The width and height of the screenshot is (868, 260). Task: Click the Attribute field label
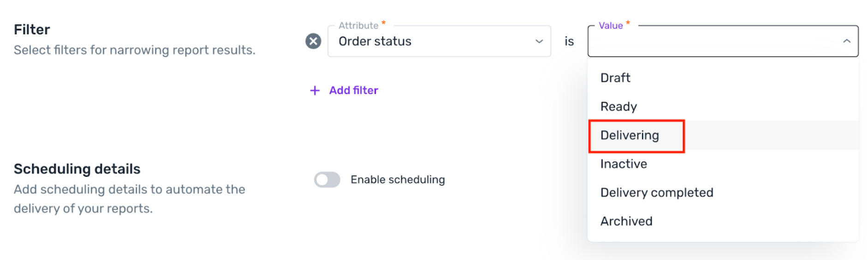point(358,25)
